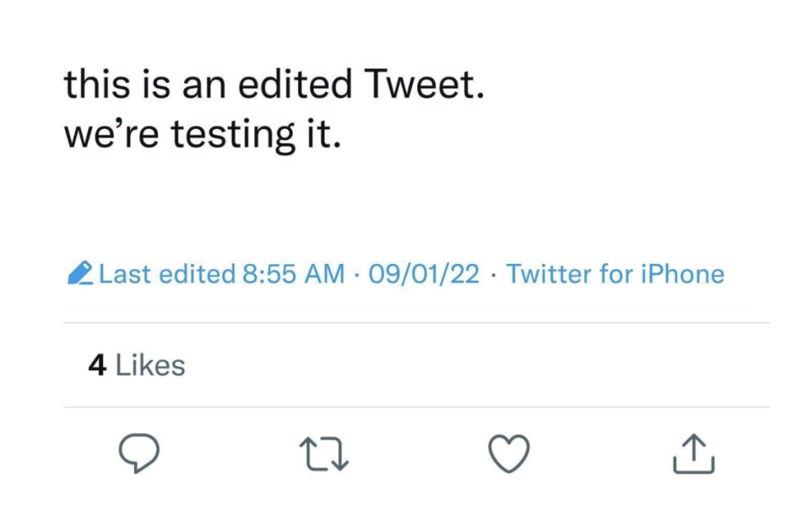The image size is (812, 523).
Task: Open the '4 Likes' count
Action: [136, 365]
